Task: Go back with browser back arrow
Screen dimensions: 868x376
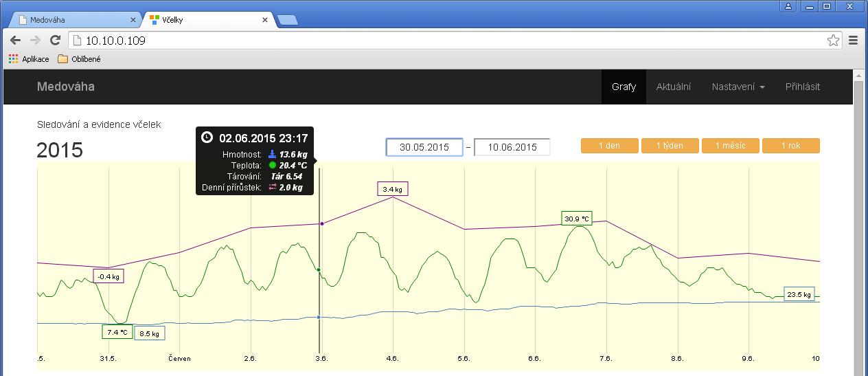Action: (x=15, y=41)
